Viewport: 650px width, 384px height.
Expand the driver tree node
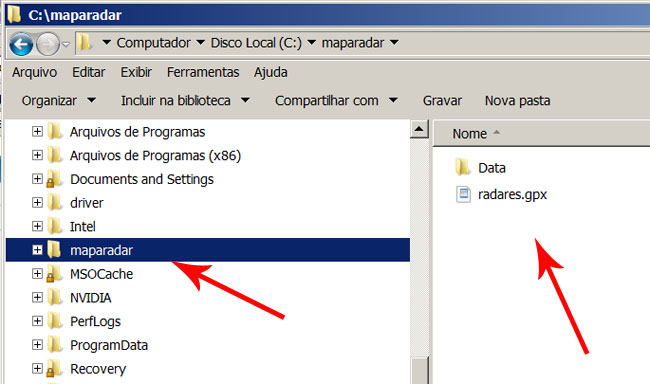click(x=37, y=202)
